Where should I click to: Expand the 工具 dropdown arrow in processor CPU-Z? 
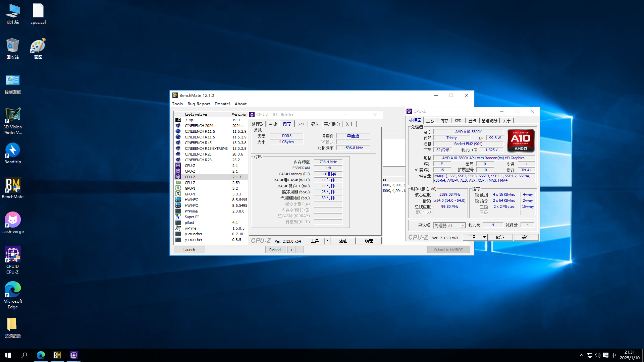[x=484, y=237]
